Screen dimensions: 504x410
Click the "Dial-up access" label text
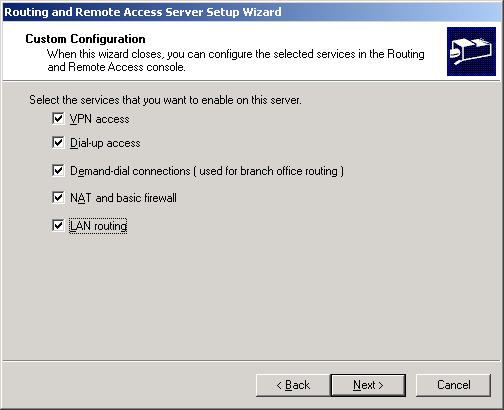(x=105, y=143)
